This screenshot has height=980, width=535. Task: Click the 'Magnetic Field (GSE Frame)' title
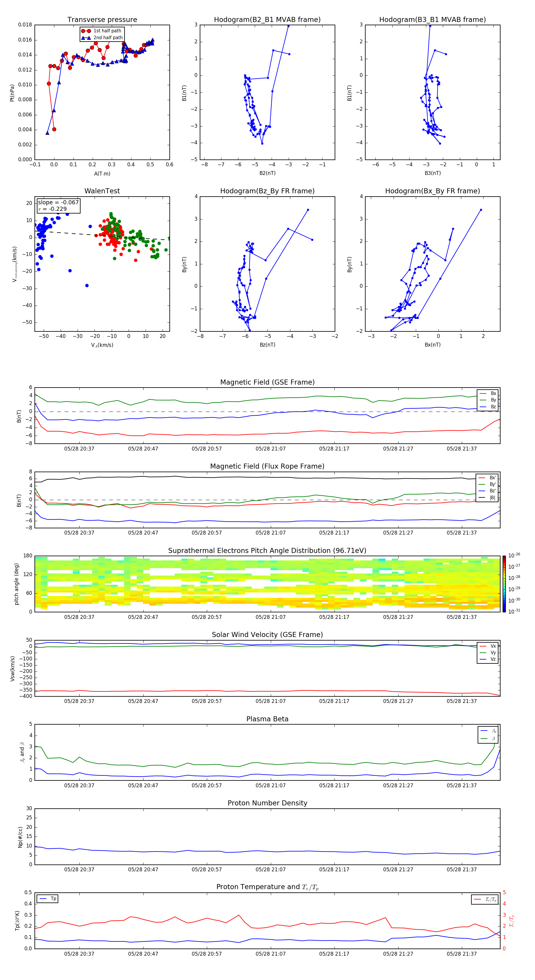click(x=267, y=382)
